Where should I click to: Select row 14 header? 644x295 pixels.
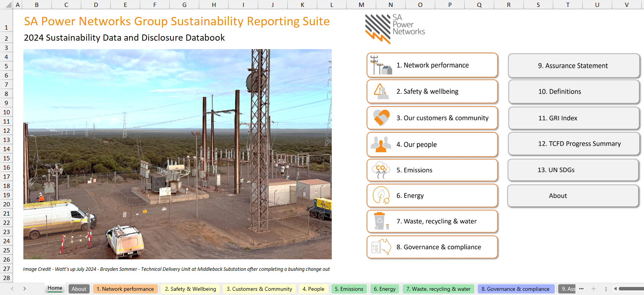(x=6, y=149)
